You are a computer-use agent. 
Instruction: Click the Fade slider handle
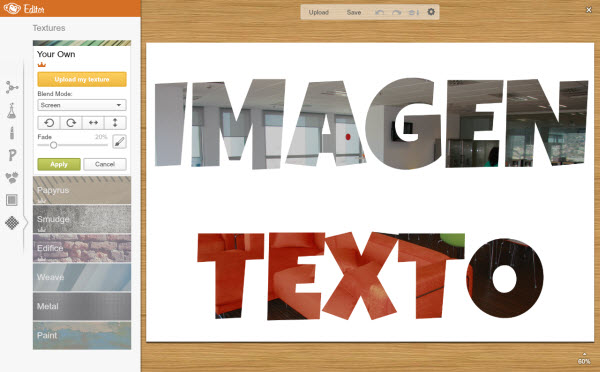pyautogui.click(x=54, y=145)
